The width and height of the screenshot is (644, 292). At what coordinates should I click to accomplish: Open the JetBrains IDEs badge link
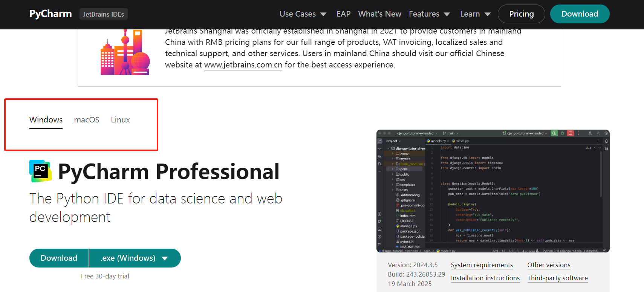(104, 14)
